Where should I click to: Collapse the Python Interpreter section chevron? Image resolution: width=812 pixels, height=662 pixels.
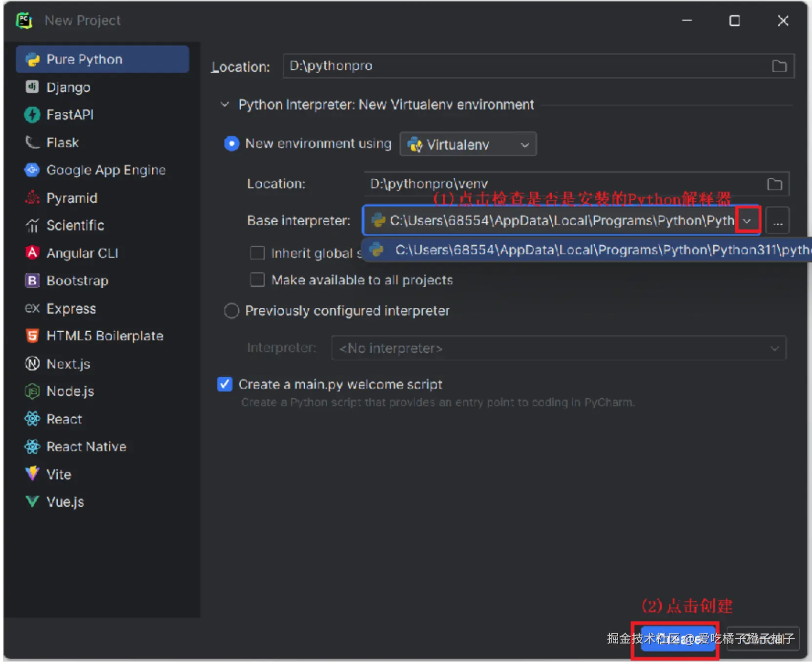coord(225,105)
